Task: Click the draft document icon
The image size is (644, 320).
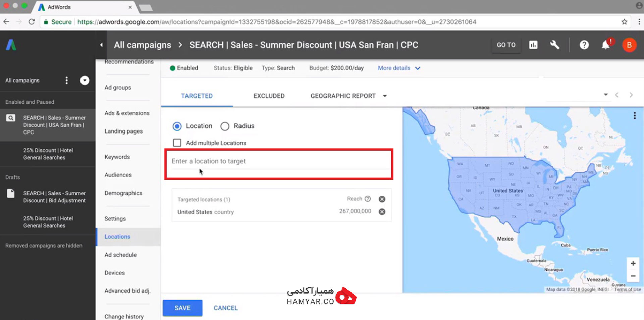Action: tap(11, 193)
